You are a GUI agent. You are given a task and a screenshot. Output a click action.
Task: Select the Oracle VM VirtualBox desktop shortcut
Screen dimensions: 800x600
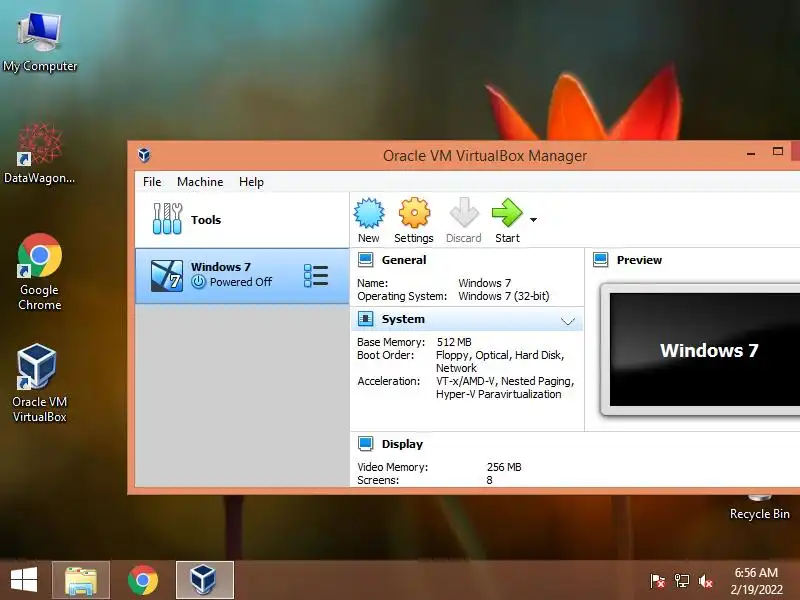point(39,383)
